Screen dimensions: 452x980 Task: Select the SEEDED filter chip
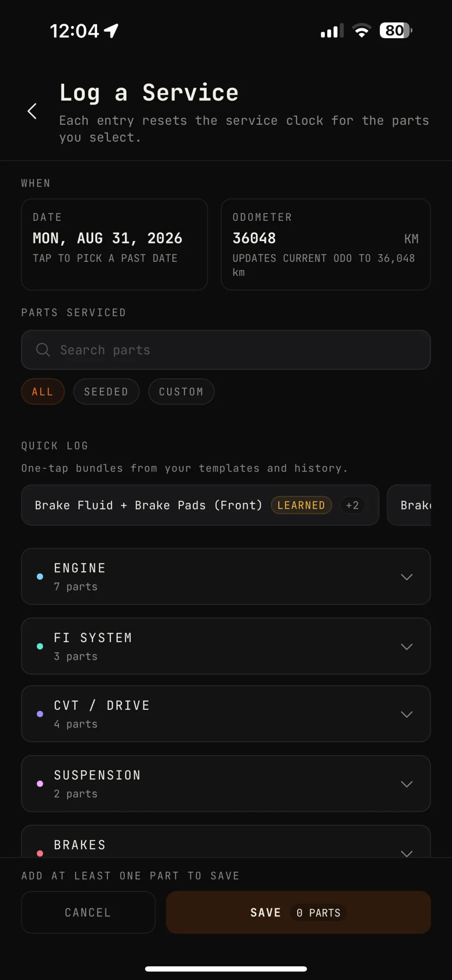tap(106, 391)
